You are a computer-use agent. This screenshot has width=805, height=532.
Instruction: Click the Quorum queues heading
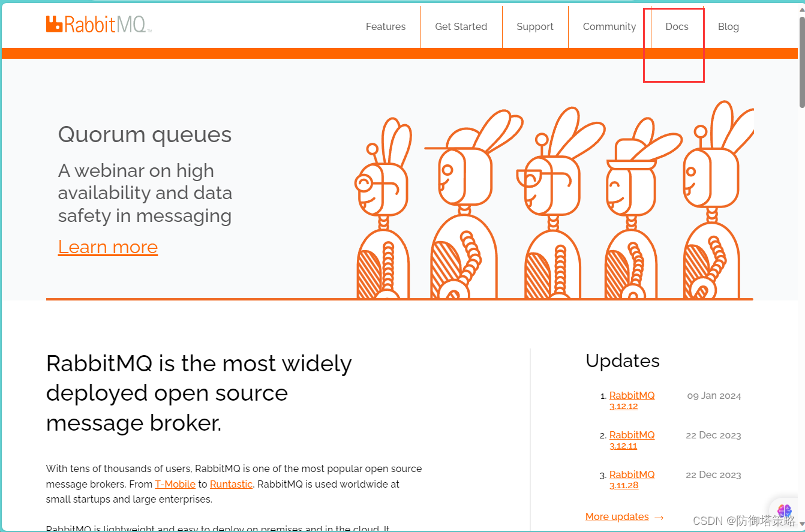145,134
